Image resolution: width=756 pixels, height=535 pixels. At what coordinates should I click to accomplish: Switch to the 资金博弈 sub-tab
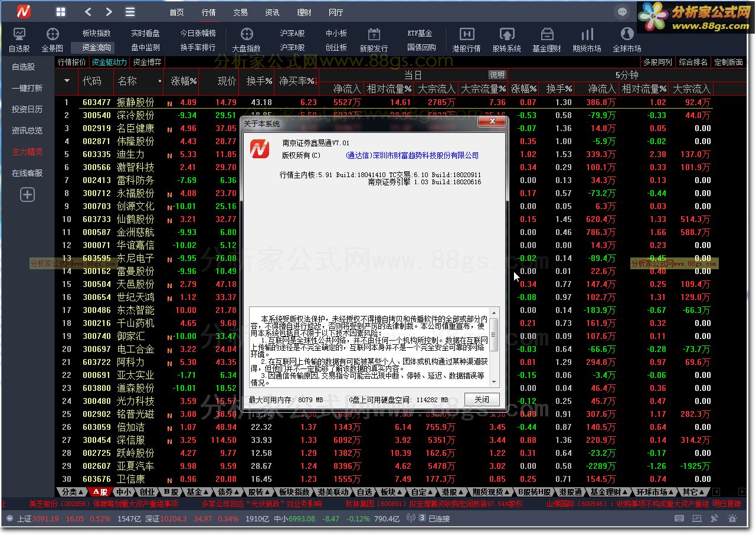tap(147, 62)
